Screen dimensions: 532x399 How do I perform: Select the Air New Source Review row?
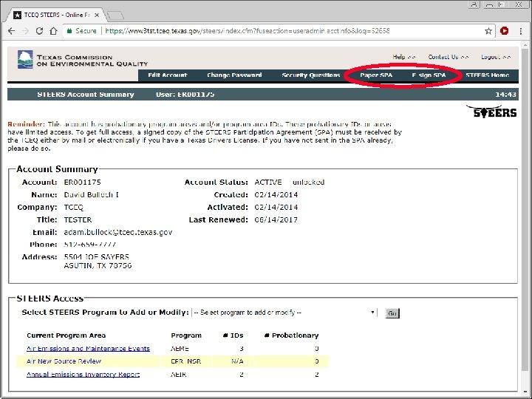172,361
